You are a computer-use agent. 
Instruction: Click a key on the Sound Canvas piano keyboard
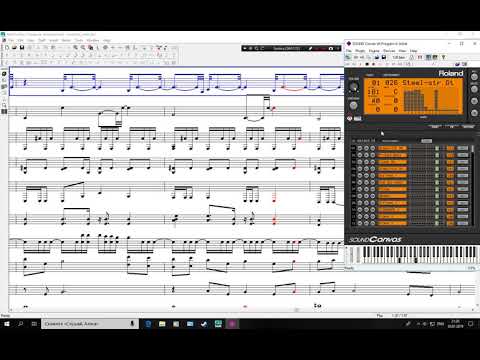(x=419, y=255)
